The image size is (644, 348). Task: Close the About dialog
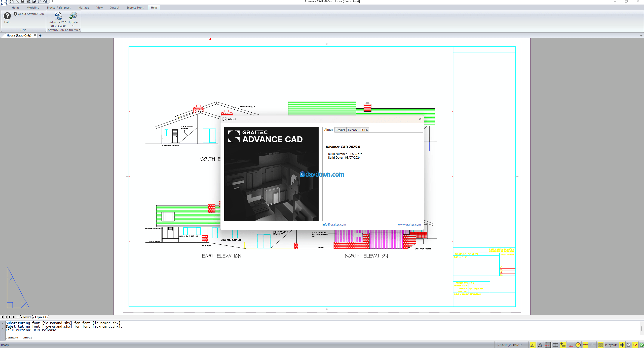coord(420,119)
